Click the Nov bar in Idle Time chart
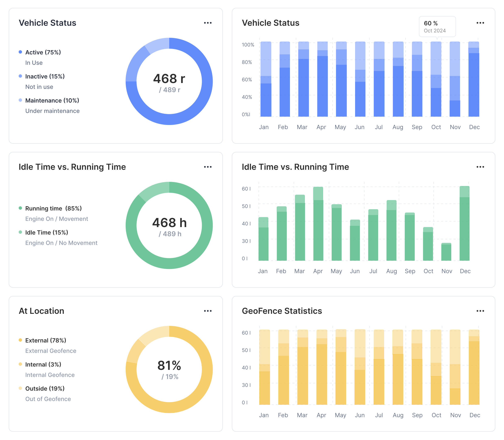504x440 pixels. tap(446, 252)
